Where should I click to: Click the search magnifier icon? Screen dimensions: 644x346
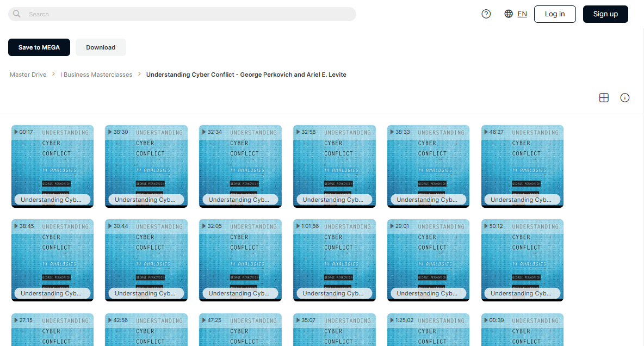pos(16,14)
